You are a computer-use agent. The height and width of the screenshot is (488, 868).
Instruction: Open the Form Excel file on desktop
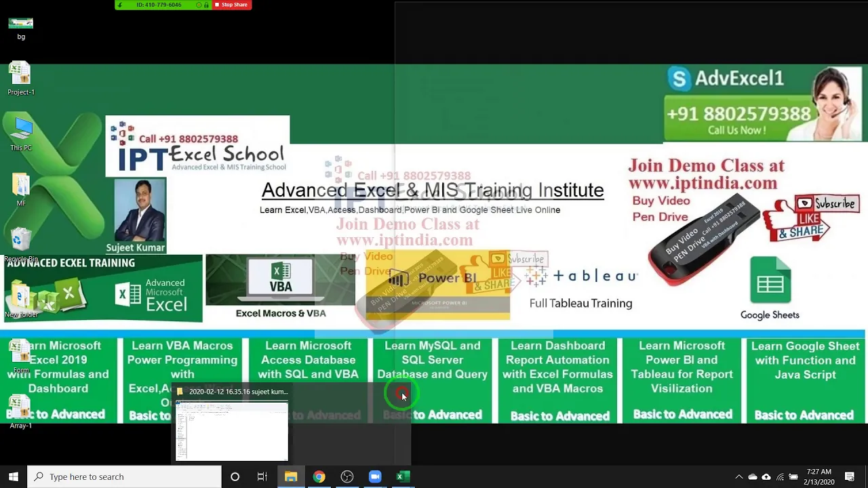pos(20,357)
